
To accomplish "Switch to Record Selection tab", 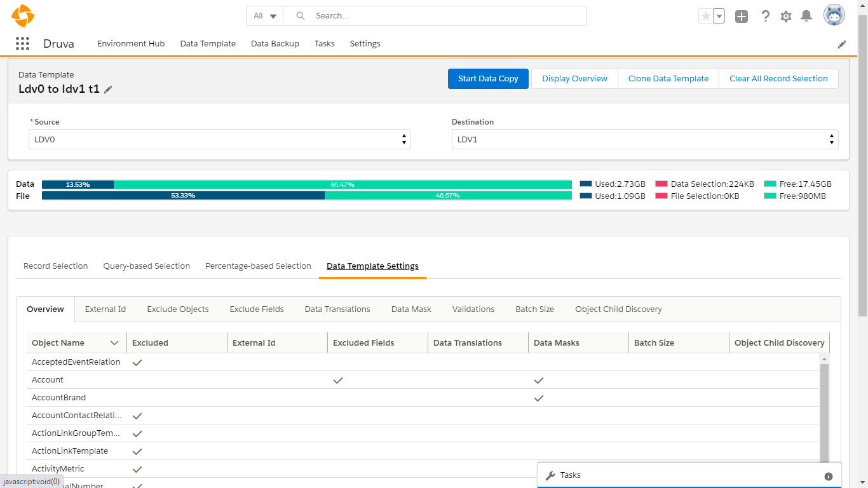I will click(56, 266).
